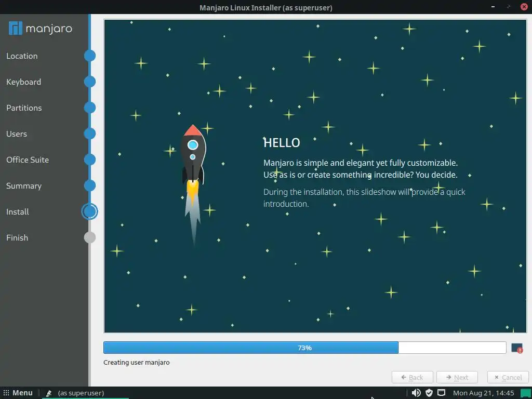The width and height of the screenshot is (532, 399).
Task: Select the Users step in sidebar
Action: tap(16, 134)
